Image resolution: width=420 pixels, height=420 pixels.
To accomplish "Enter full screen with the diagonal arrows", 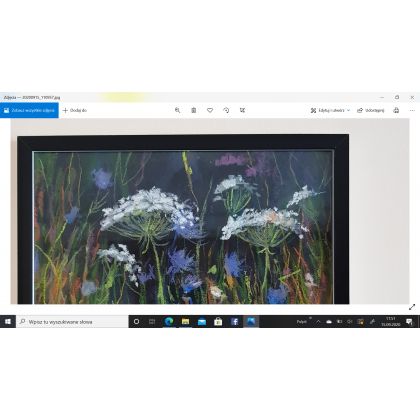I will pos(412,307).
